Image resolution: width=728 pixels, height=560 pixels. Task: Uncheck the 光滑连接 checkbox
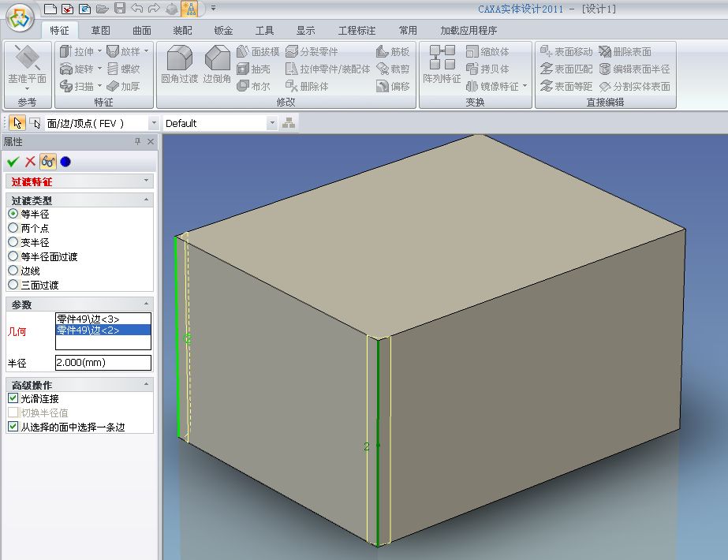pyautogui.click(x=13, y=398)
